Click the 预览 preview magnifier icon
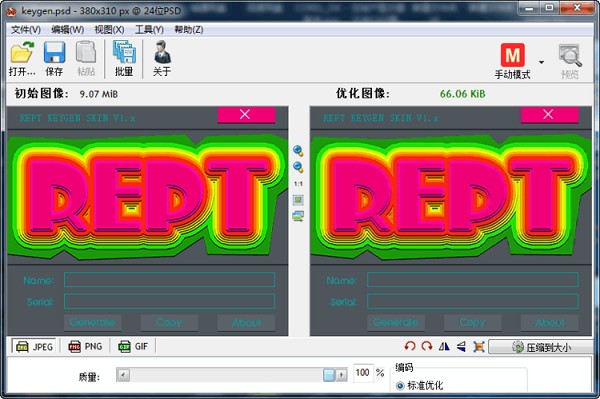 pyautogui.click(x=570, y=61)
